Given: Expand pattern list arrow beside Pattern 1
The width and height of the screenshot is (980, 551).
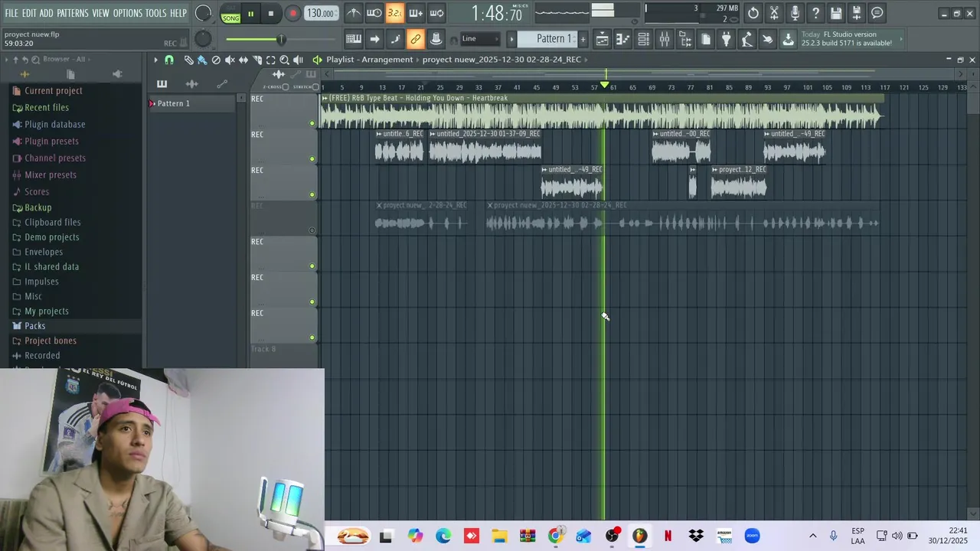Looking at the screenshot, I should click(511, 39).
